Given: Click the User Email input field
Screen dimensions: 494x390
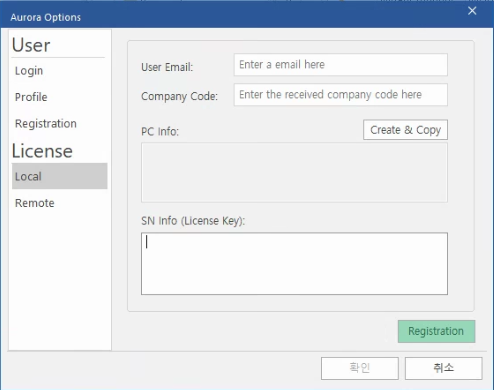Looking at the screenshot, I should click(341, 65).
